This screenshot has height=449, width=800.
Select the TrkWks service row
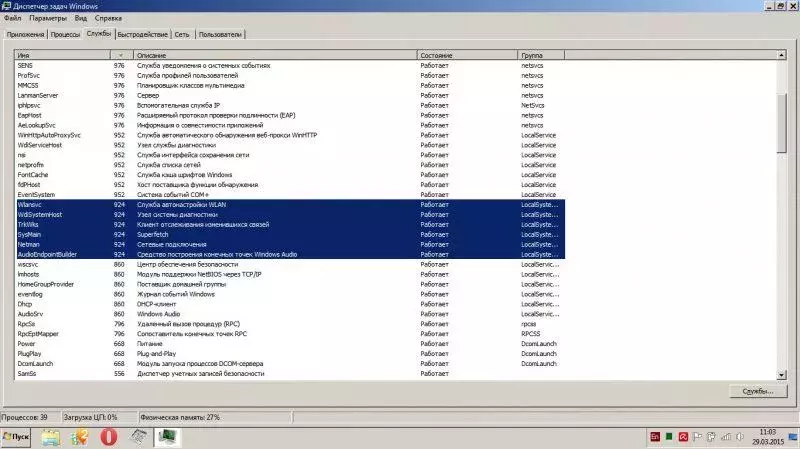click(x=290, y=224)
